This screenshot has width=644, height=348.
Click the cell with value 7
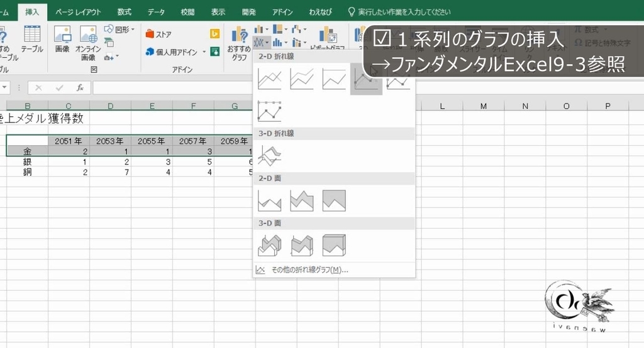click(x=110, y=172)
